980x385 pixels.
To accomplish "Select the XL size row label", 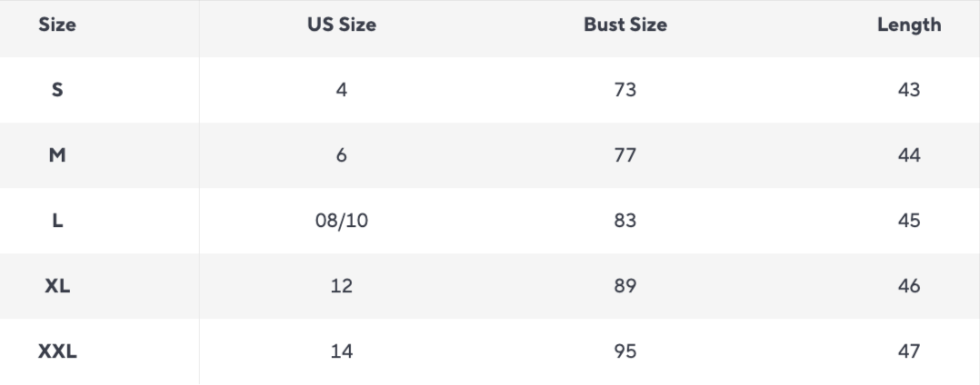I will (x=56, y=287).
